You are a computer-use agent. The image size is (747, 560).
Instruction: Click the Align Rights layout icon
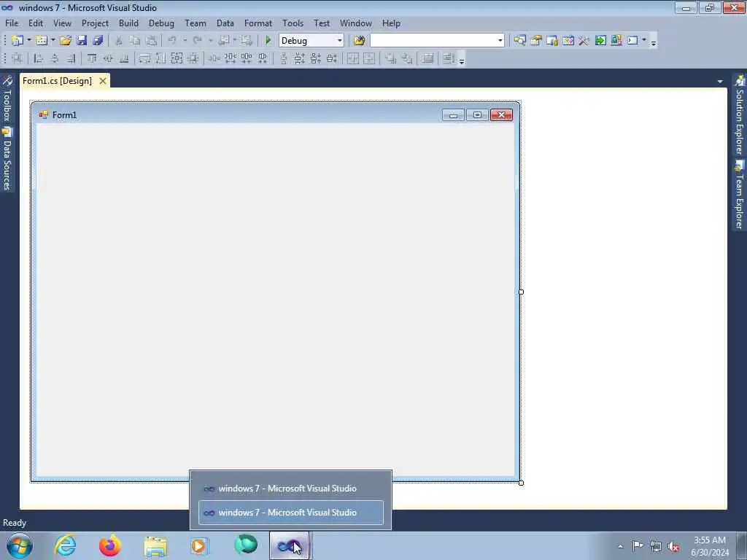(71, 58)
